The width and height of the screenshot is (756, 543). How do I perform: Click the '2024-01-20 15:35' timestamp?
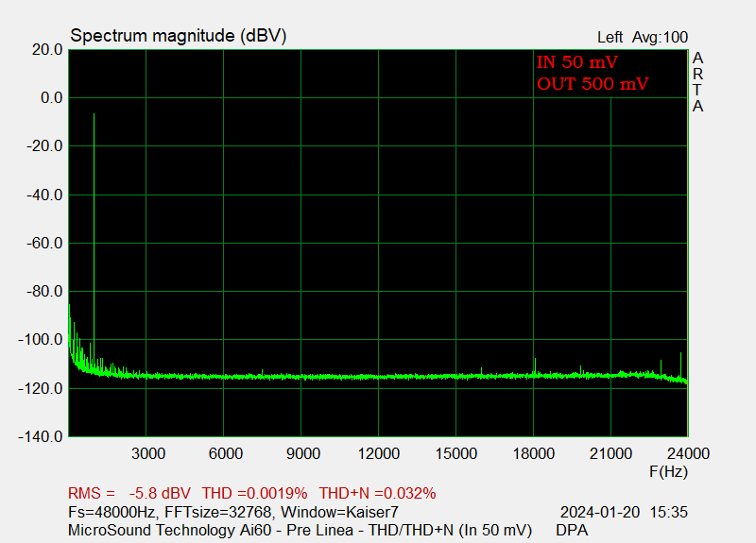point(624,512)
